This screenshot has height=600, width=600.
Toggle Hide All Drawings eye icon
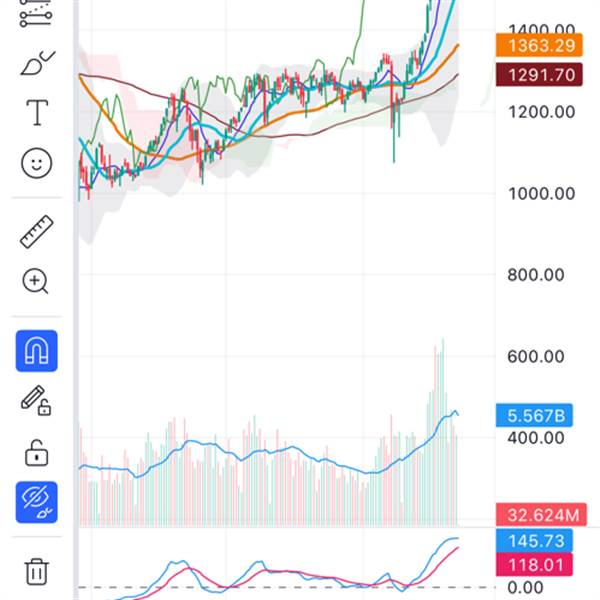36,502
